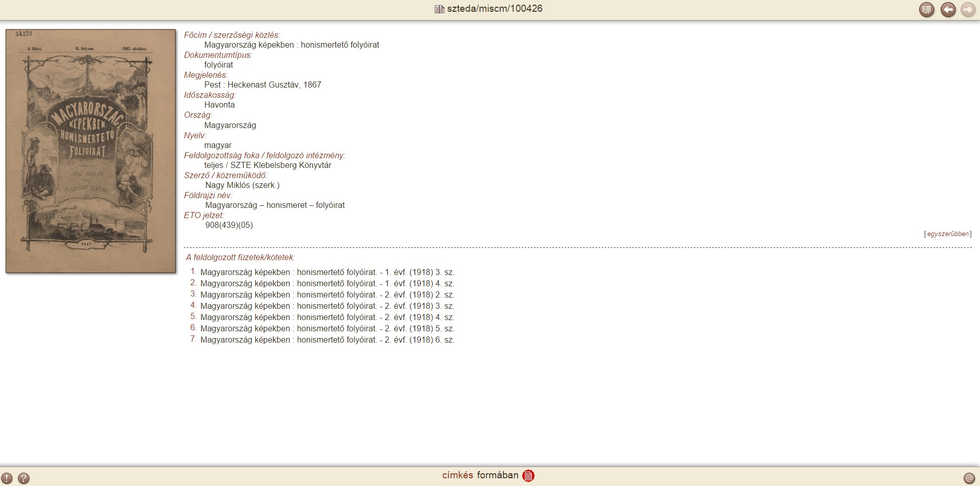Click the 'magyar' language value
Viewport: 980px width, 486px height.
tap(218, 145)
